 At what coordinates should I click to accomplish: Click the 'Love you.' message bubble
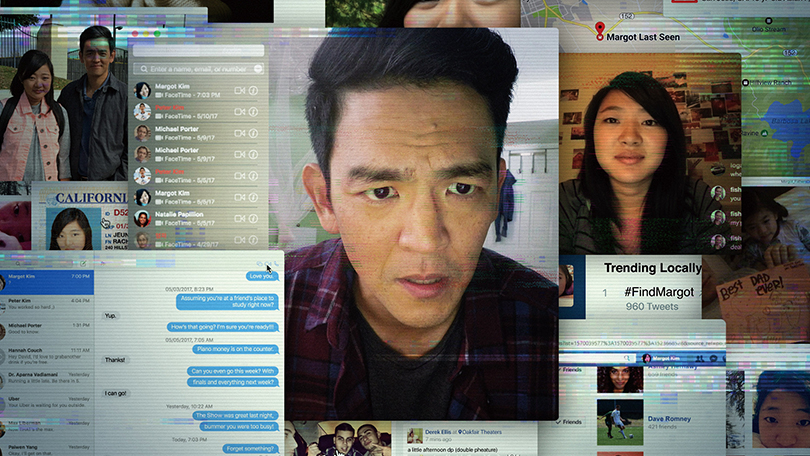click(x=261, y=276)
